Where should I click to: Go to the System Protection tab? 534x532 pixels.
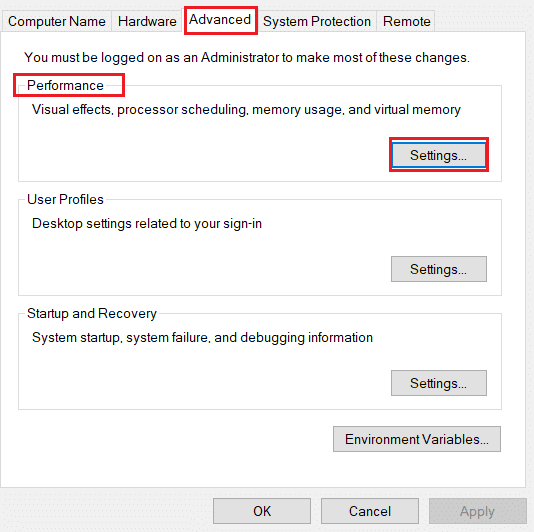(316, 21)
